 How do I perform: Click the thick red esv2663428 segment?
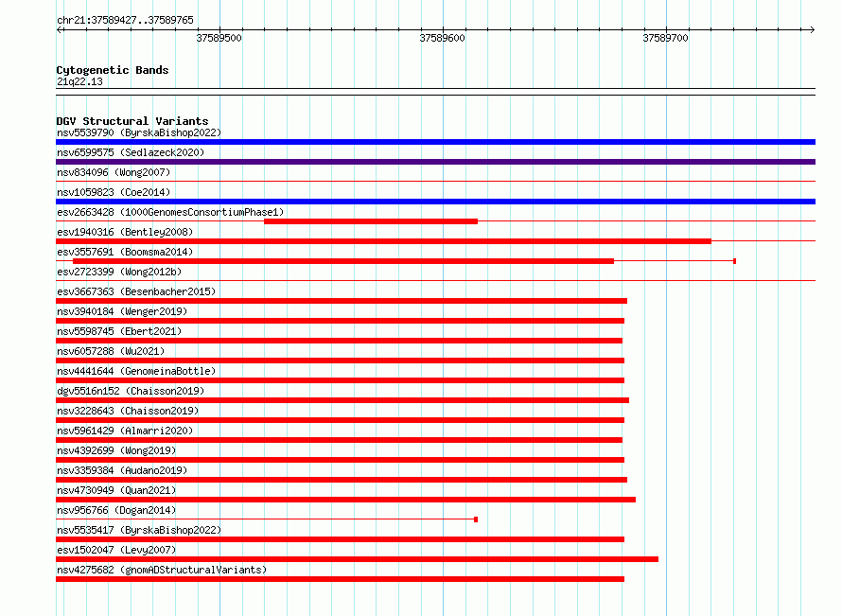(371, 221)
